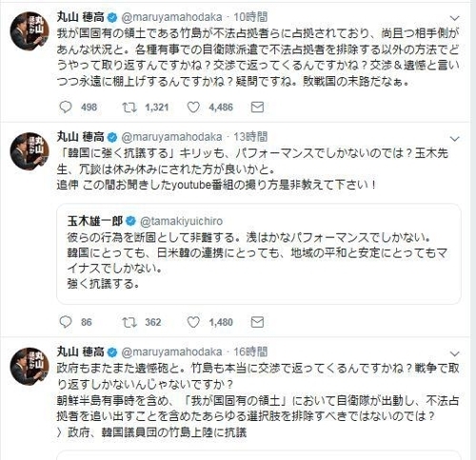Open profile avatar of the first tweet
The height and width of the screenshot is (460, 476).
tap(30, 30)
